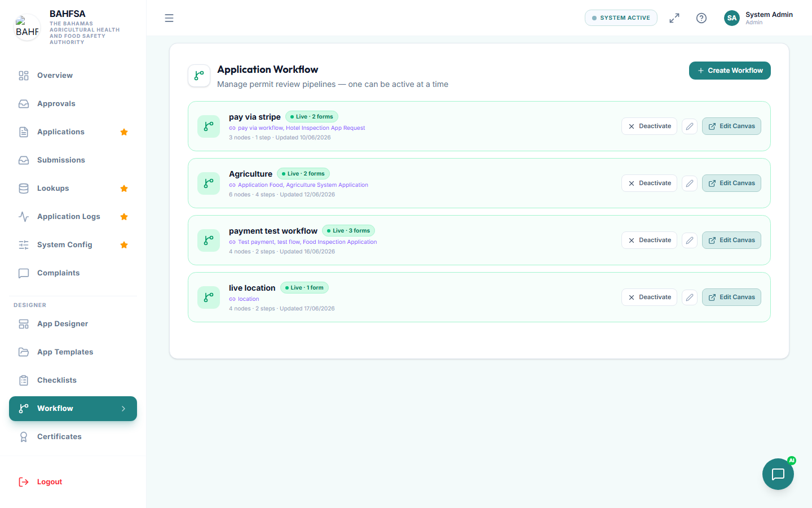
Task: Deactivate the pay via stripe workflow
Action: coord(649,126)
